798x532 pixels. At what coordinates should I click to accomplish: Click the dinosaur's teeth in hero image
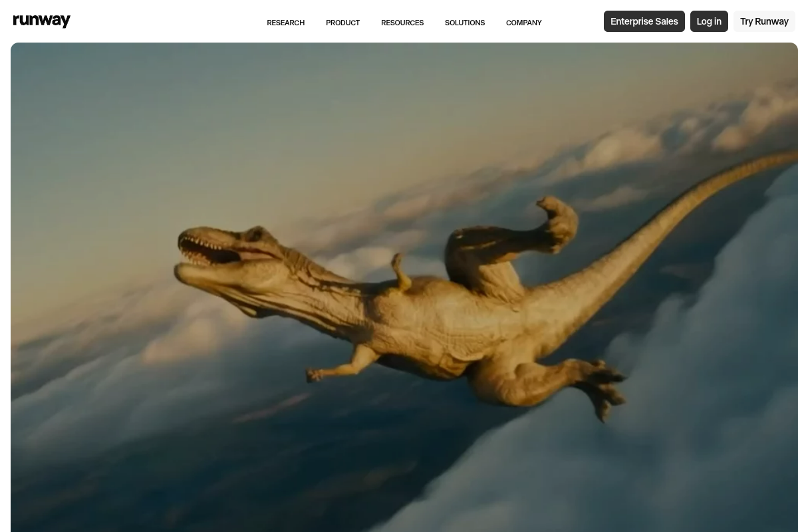coord(199,246)
